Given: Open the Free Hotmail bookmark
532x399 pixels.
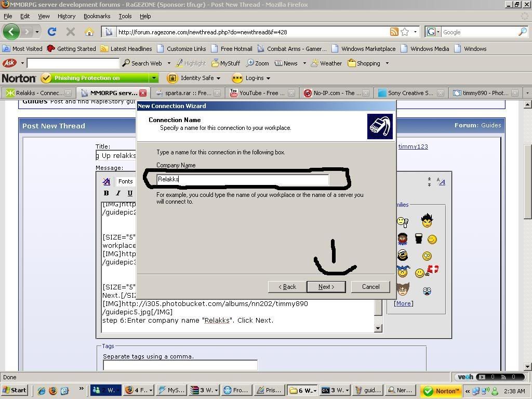Looking at the screenshot, I should pyautogui.click(x=232, y=48).
